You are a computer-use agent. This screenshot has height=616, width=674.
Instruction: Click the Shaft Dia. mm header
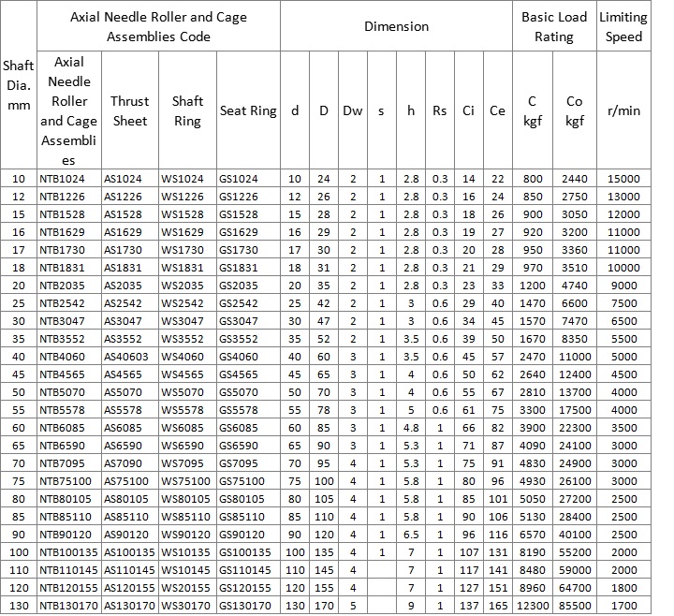click(x=19, y=85)
